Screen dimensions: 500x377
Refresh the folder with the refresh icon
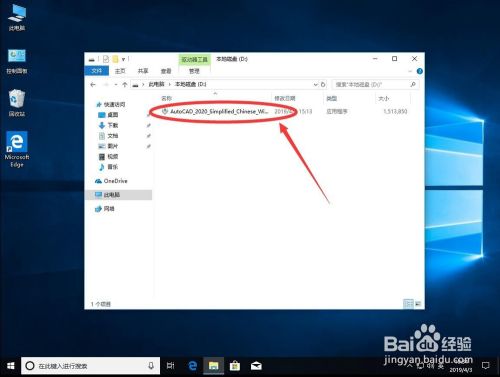pos(323,85)
